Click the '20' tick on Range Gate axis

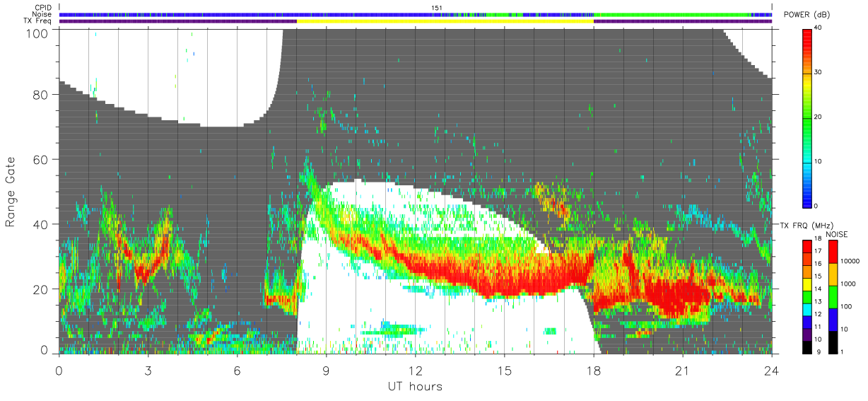coord(41,289)
